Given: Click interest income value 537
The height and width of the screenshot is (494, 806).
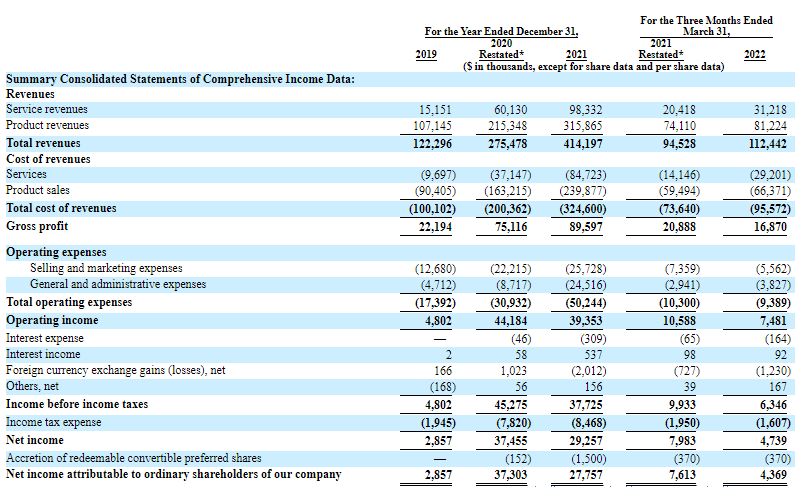Looking at the screenshot, I should 593,355.
